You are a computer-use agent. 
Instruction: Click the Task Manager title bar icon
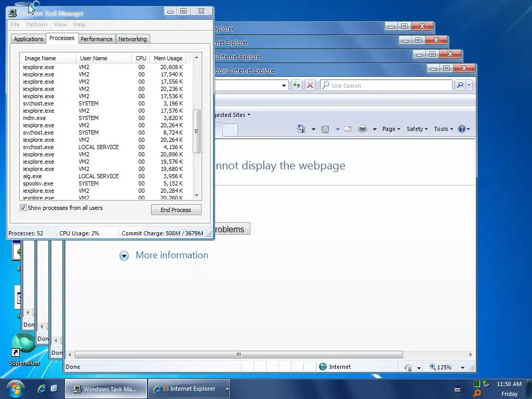click(x=12, y=13)
